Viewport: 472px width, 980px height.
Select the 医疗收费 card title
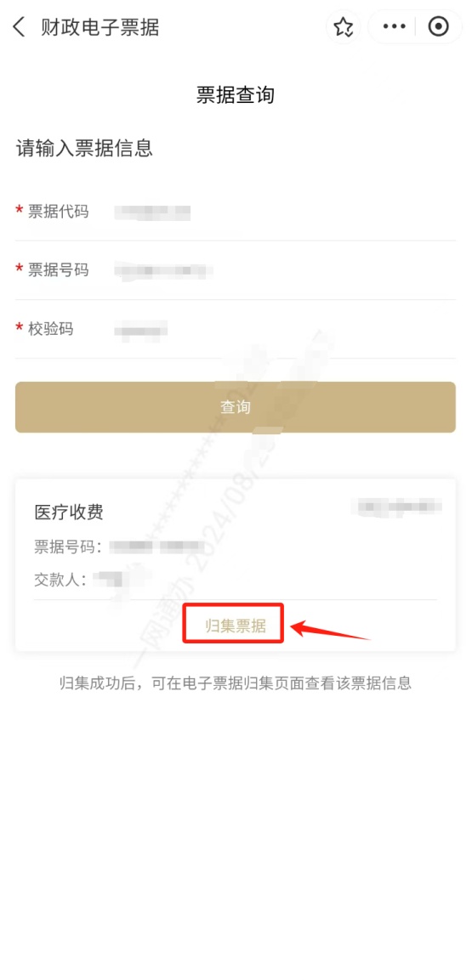(x=69, y=512)
